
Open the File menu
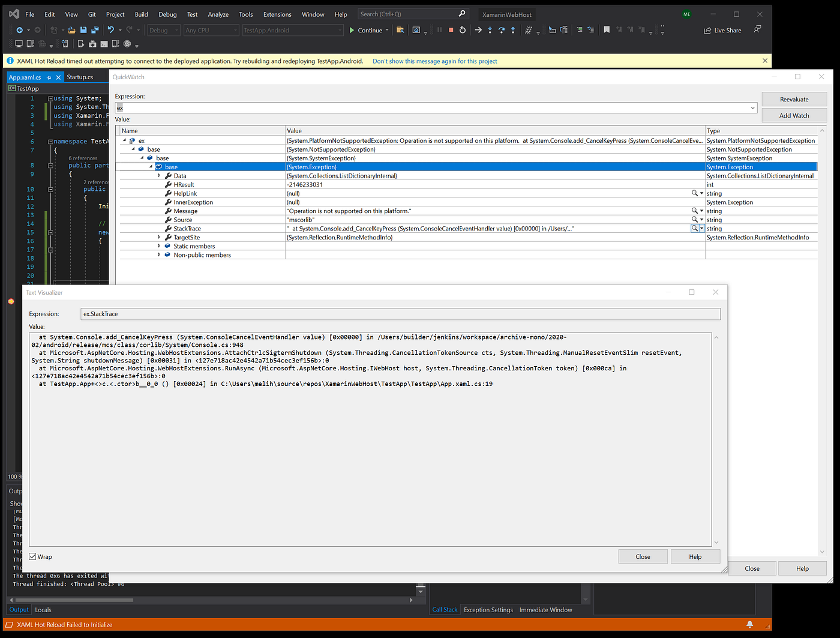[29, 14]
